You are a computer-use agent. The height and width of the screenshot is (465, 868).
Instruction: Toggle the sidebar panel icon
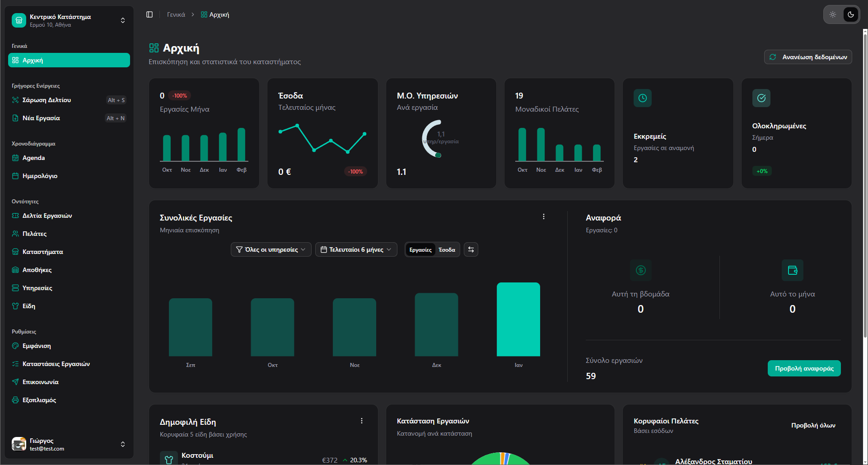pyautogui.click(x=149, y=14)
